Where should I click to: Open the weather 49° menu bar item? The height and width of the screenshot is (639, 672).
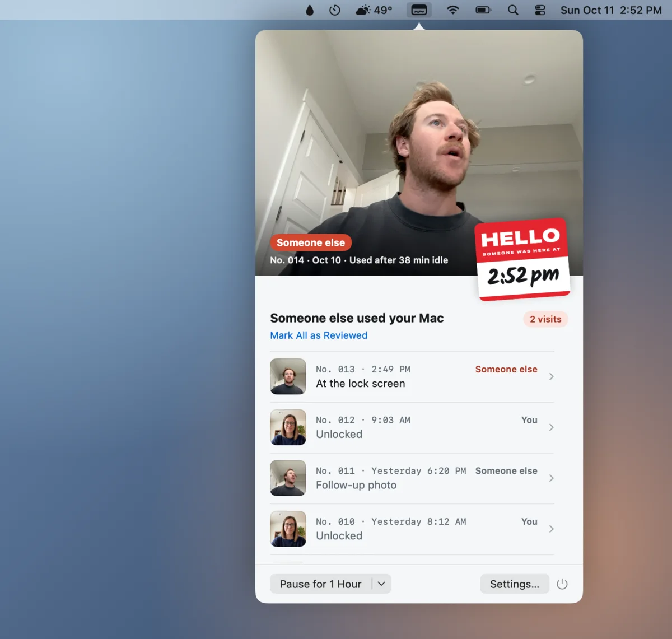tap(374, 10)
